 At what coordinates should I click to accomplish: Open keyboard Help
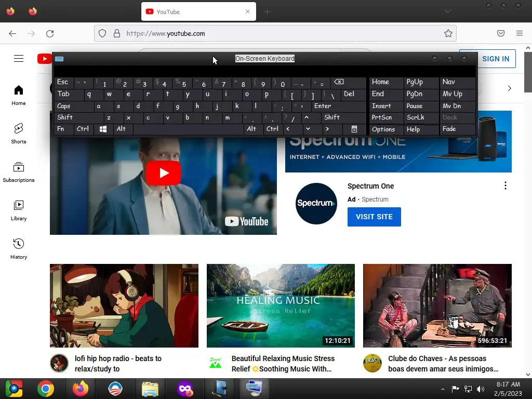(421, 129)
